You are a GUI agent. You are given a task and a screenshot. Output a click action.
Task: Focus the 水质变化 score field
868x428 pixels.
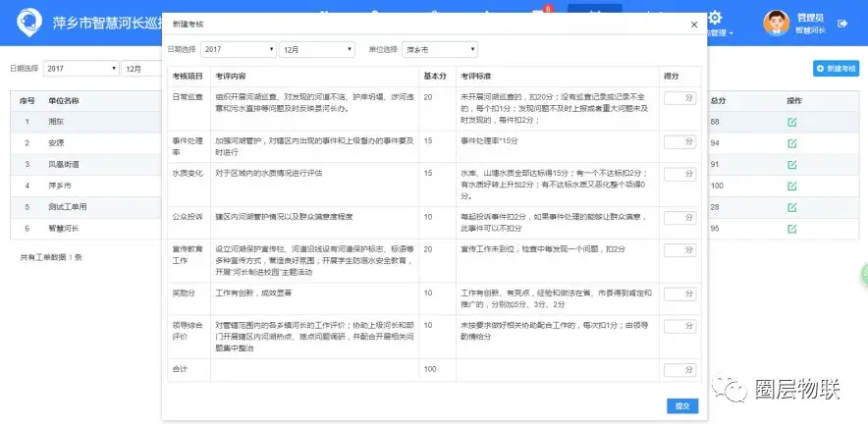pyautogui.click(x=679, y=175)
